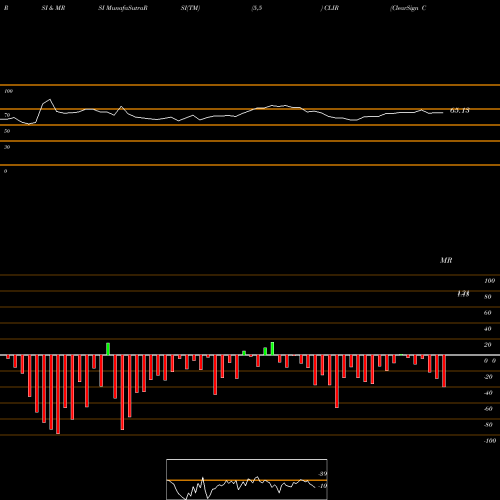Click the 'SI MunafaSutraR' header label

pyautogui.click(x=123, y=8)
